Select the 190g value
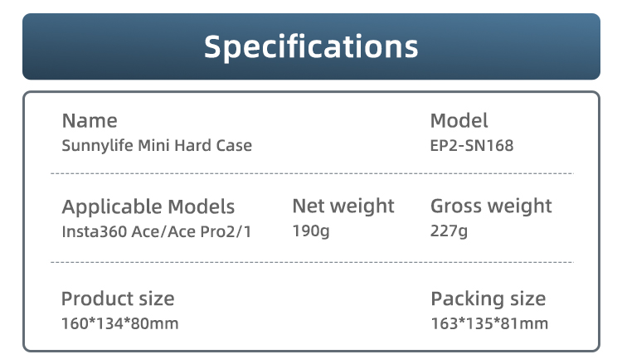The height and width of the screenshot is (364, 622). [311, 231]
